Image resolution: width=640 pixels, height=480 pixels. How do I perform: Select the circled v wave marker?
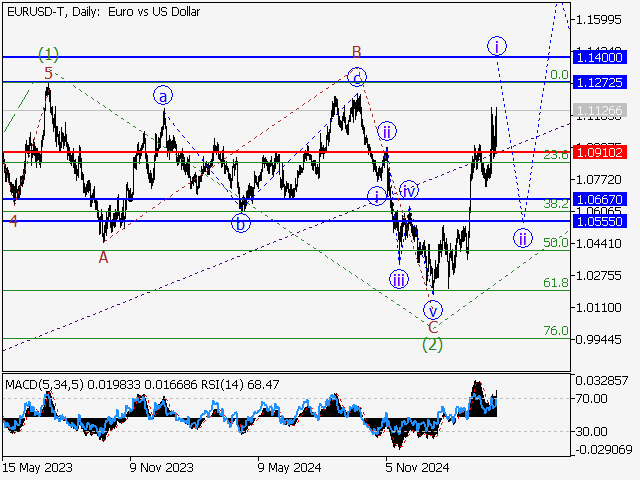pos(431,309)
